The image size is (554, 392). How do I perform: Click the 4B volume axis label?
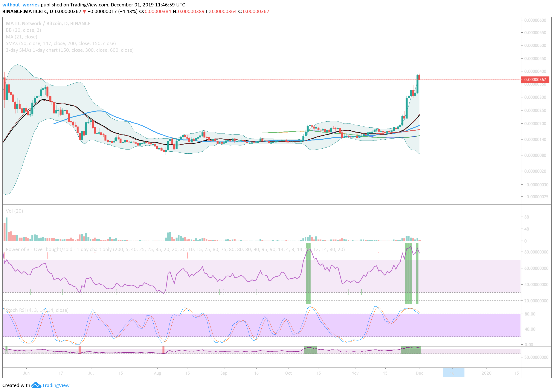(527, 229)
